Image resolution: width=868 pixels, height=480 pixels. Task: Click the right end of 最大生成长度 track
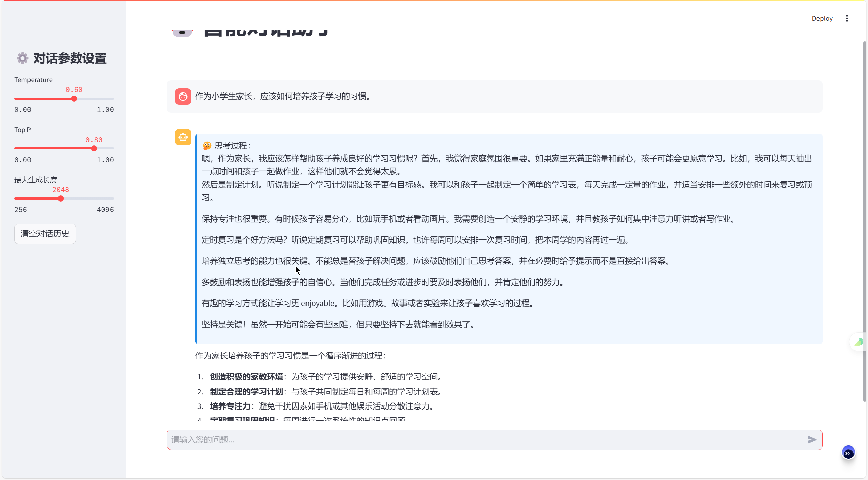113,199
